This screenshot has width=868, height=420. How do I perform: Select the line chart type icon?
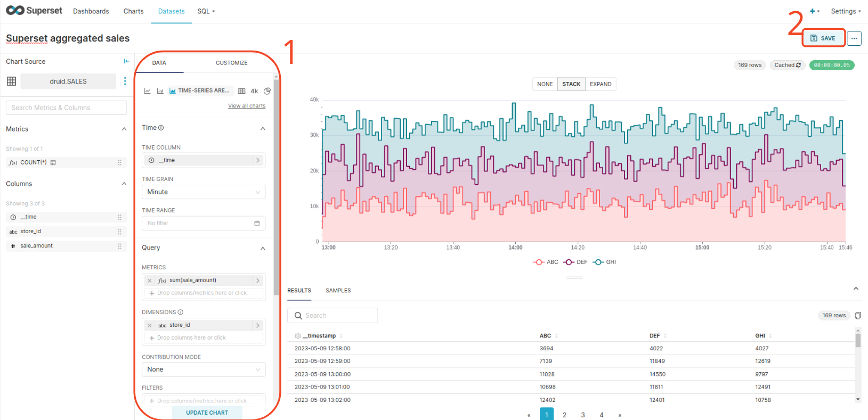pyautogui.click(x=147, y=91)
